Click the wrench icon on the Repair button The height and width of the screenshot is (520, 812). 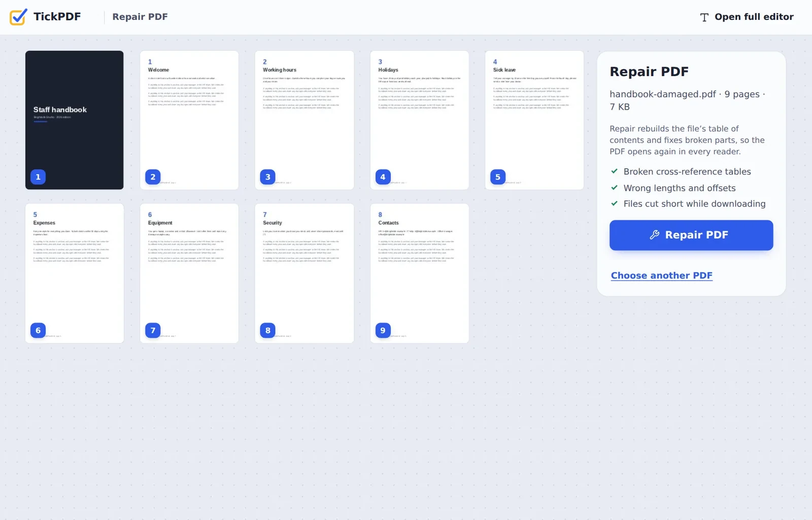[x=655, y=235]
